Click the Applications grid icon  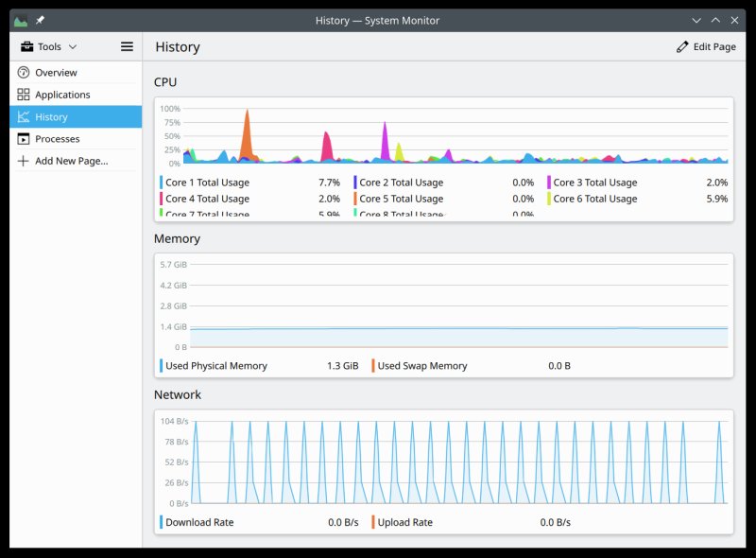click(24, 95)
